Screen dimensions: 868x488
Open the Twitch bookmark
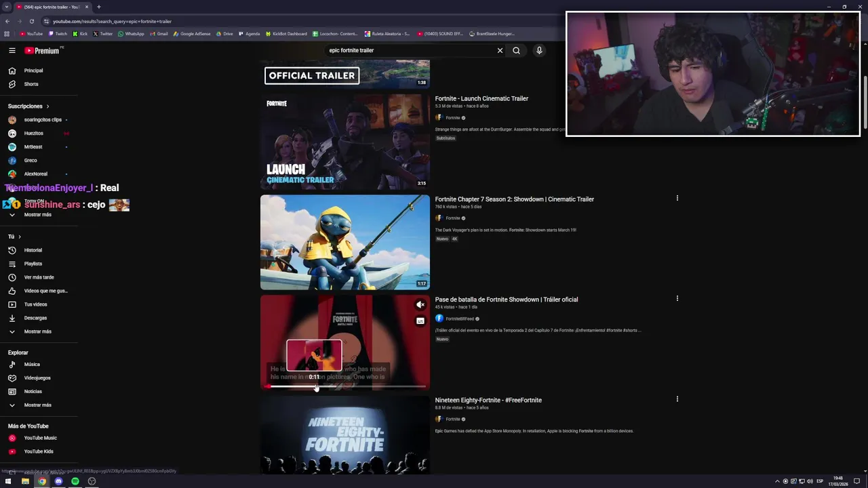(58, 34)
